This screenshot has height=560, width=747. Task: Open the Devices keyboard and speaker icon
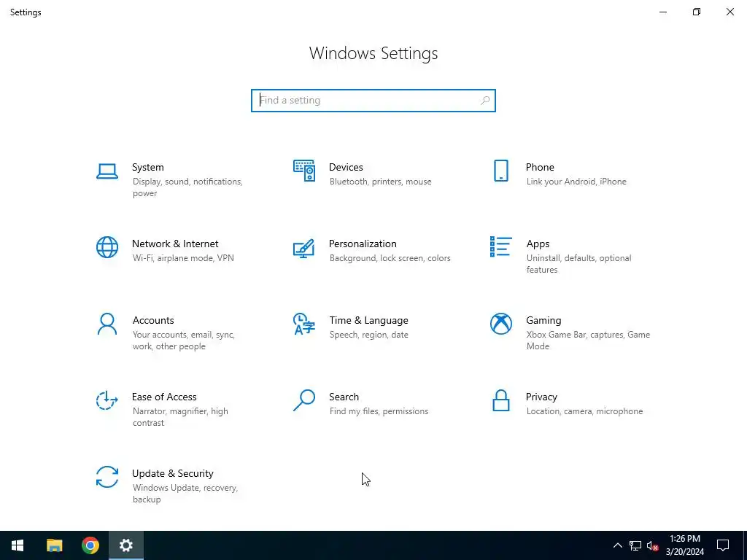[304, 171]
